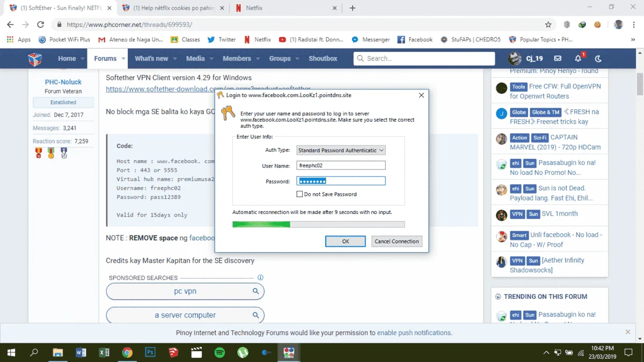Expand the Groups menu arrow
Image resolution: width=644 pixels, height=362 pixels.
[297, 58]
